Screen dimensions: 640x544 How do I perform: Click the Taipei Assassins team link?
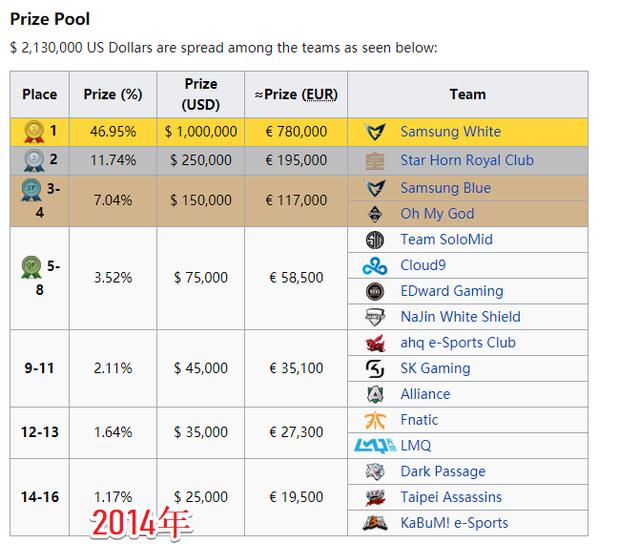click(x=451, y=498)
